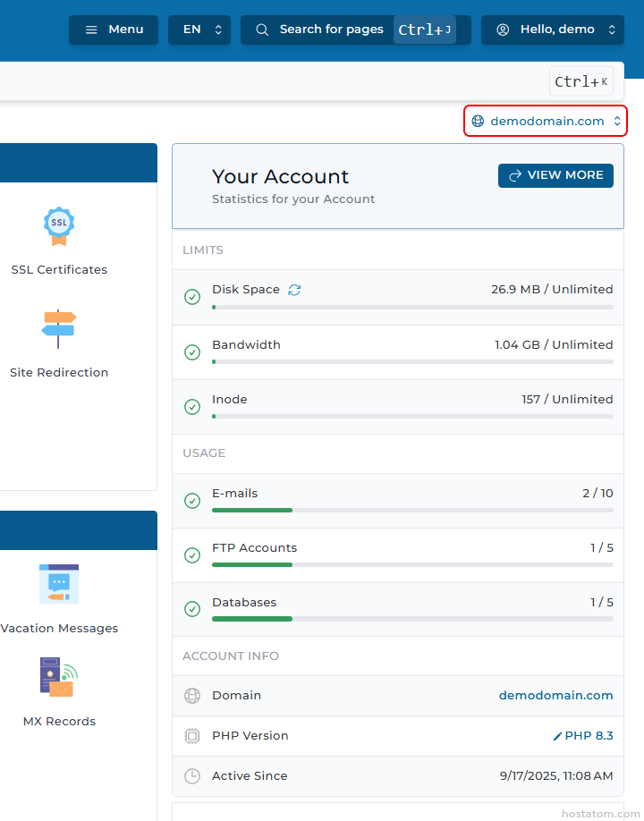Click the globe icon next to Domain
The height and width of the screenshot is (821, 644).
click(x=192, y=696)
